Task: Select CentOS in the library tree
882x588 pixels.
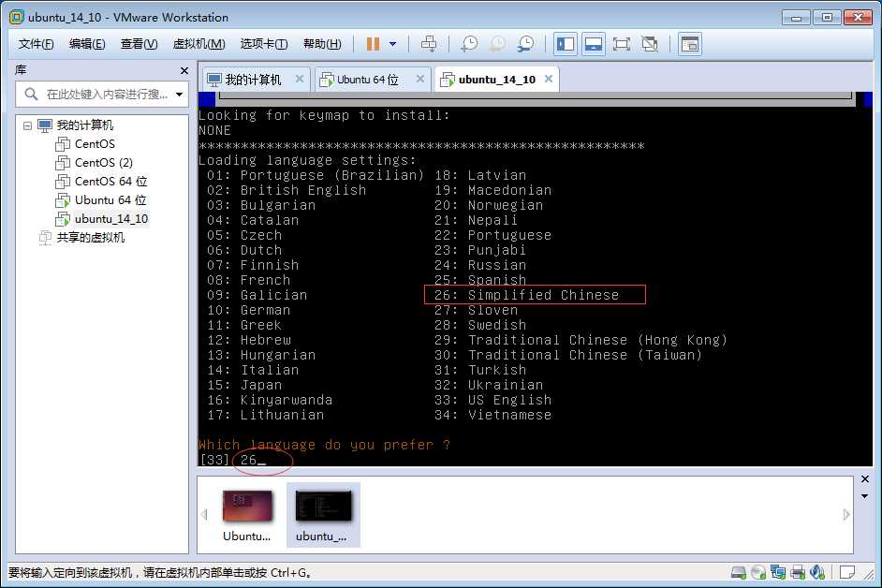Action: 95,144
